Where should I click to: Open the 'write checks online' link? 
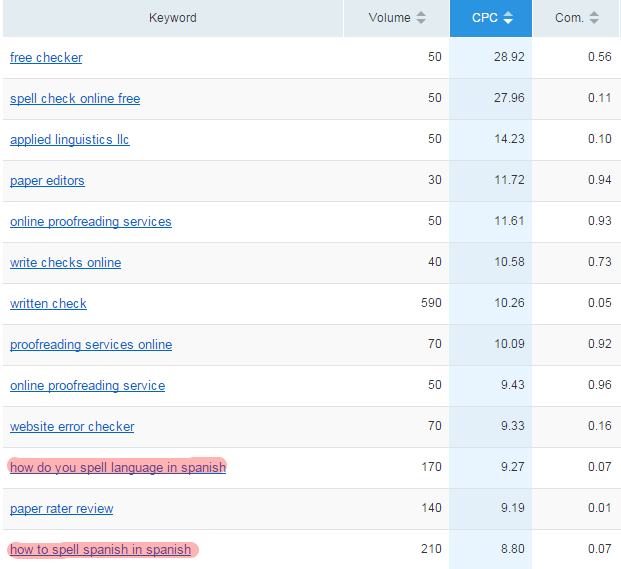(65, 263)
